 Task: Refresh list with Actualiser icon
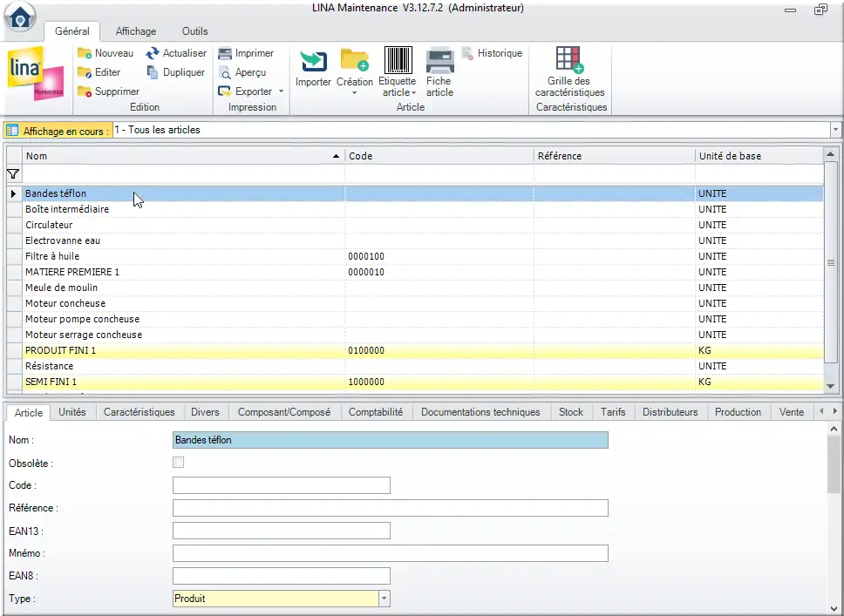pyautogui.click(x=153, y=54)
